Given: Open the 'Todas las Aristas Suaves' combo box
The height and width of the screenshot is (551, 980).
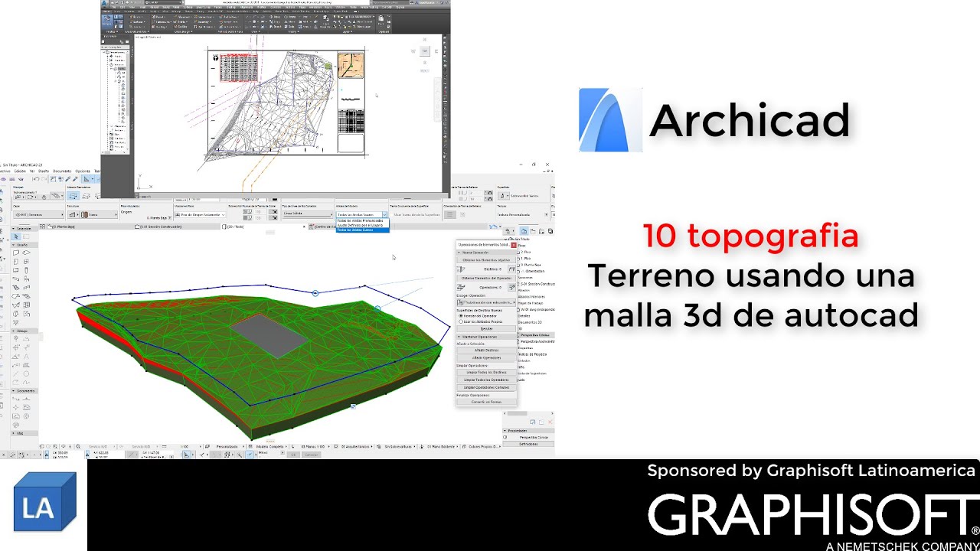Looking at the screenshot, I should point(361,215).
